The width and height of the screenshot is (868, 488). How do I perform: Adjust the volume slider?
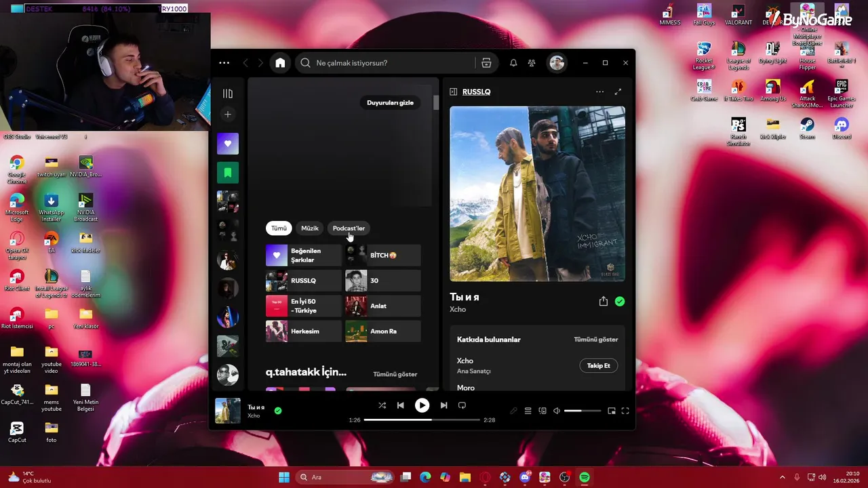point(583,411)
